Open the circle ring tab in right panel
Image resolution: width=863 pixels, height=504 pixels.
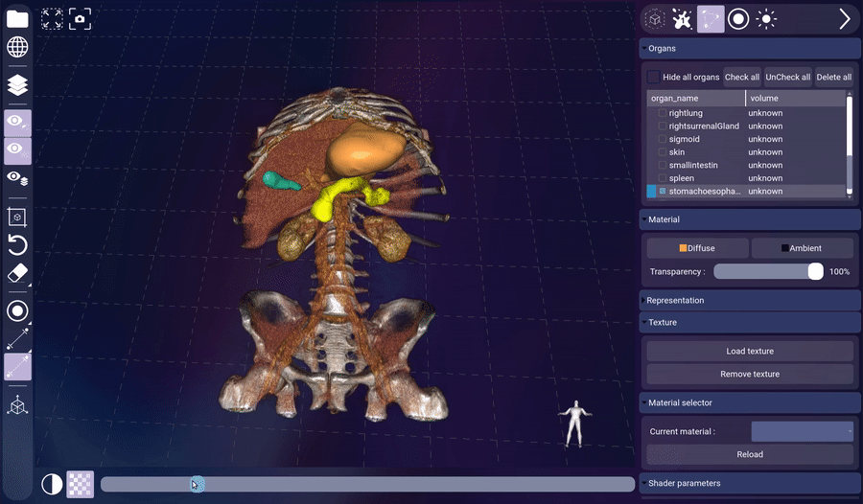738,19
